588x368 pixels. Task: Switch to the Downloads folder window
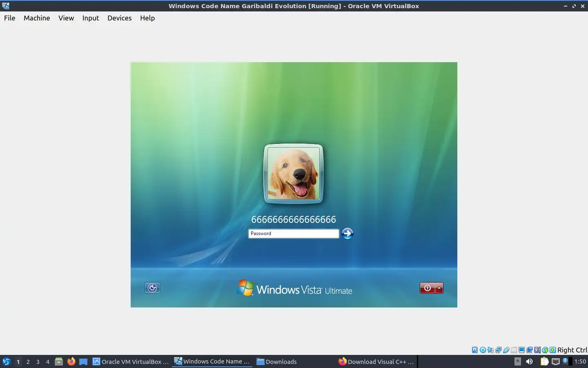294,361
